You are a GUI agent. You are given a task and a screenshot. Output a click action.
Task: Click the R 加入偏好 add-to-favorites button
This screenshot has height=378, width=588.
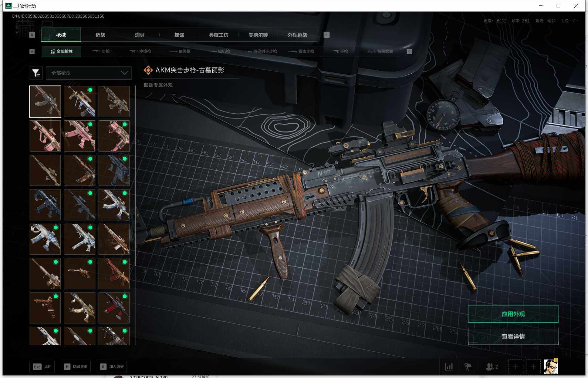(112, 366)
